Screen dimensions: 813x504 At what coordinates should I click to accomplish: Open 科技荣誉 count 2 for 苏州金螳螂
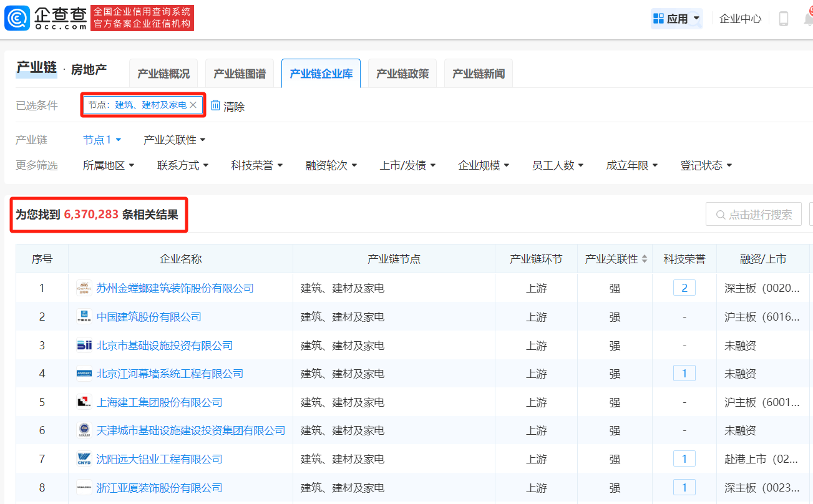pyautogui.click(x=684, y=288)
